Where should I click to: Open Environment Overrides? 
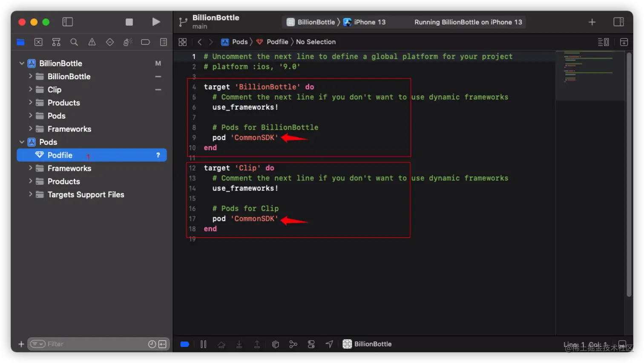click(x=311, y=344)
